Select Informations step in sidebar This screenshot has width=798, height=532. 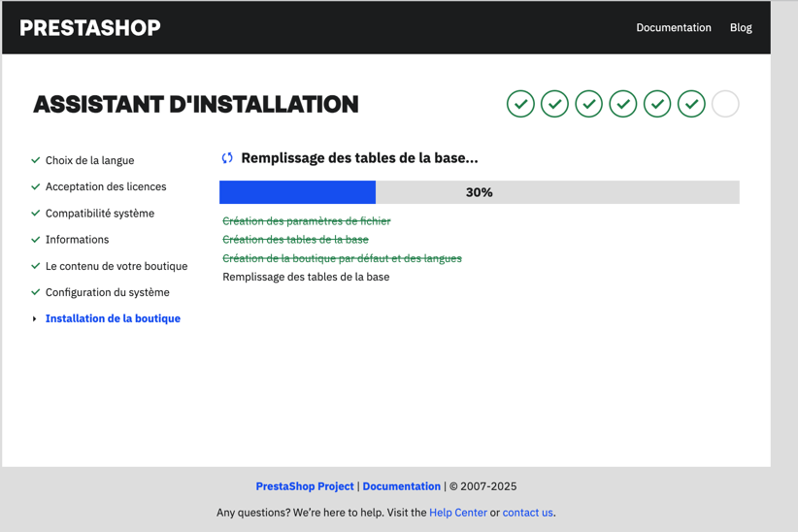(x=78, y=239)
